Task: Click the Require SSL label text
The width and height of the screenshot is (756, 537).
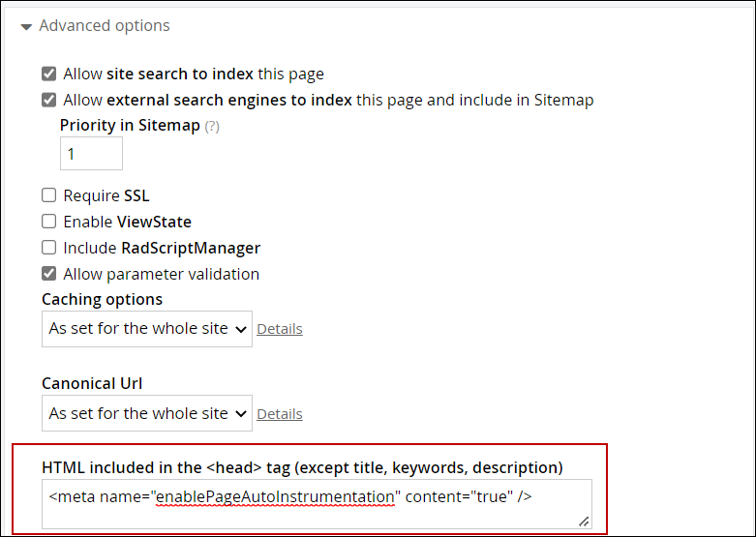Action: tap(106, 195)
